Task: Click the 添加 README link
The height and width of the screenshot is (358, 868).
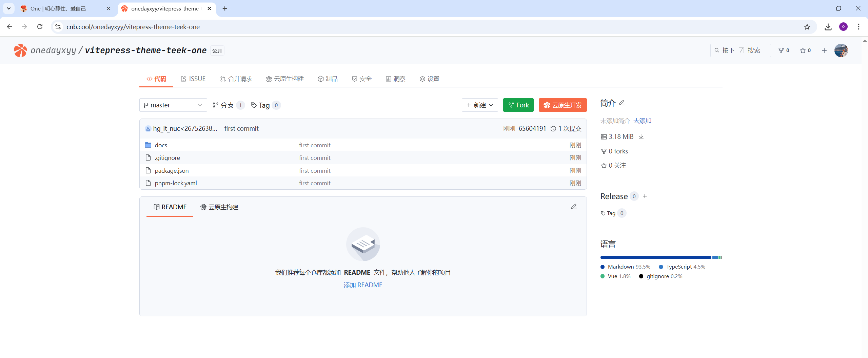Action: (x=363, y=285)
